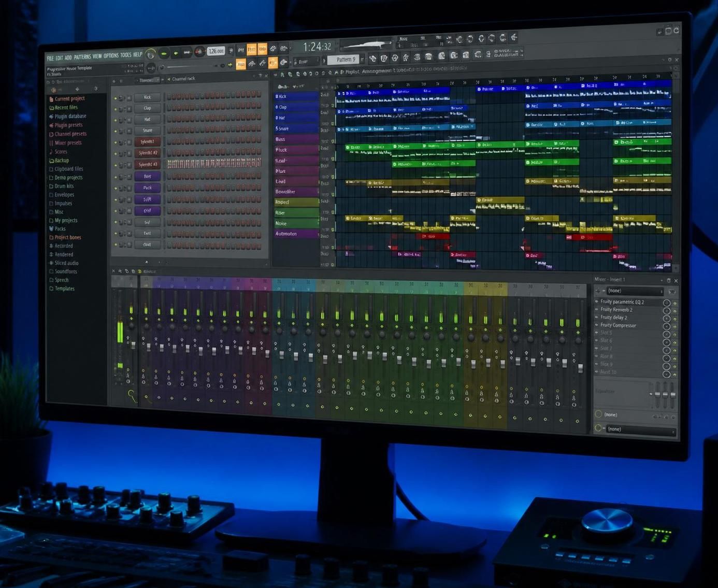Click the Clap channel button in Channel rack
This screenshot has width=718, height=588.
(147, 108)
